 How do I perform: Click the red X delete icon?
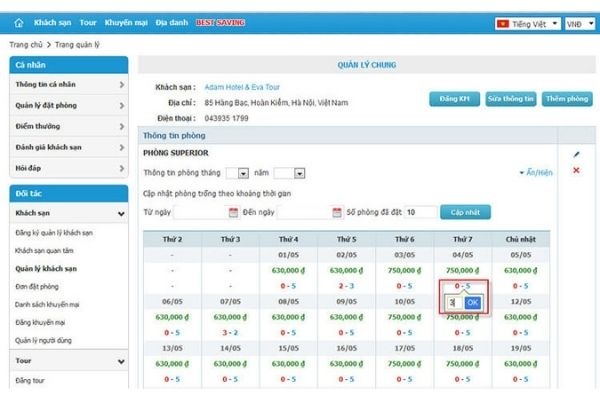576,171
